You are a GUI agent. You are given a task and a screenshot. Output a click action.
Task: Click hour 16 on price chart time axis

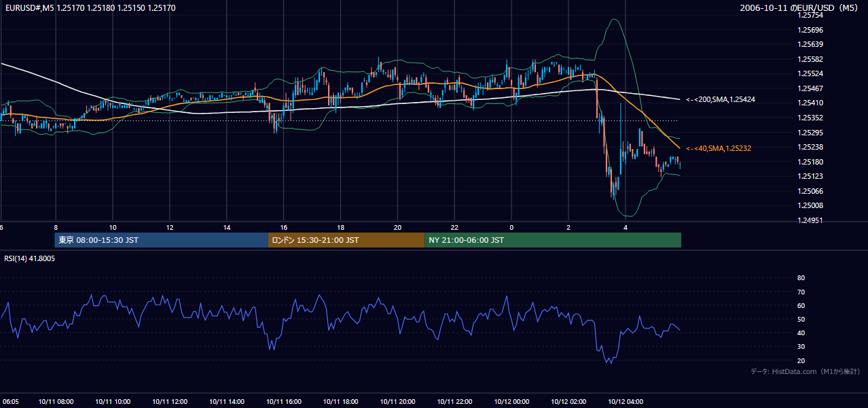pyautogui.click(x=284, y=227)
